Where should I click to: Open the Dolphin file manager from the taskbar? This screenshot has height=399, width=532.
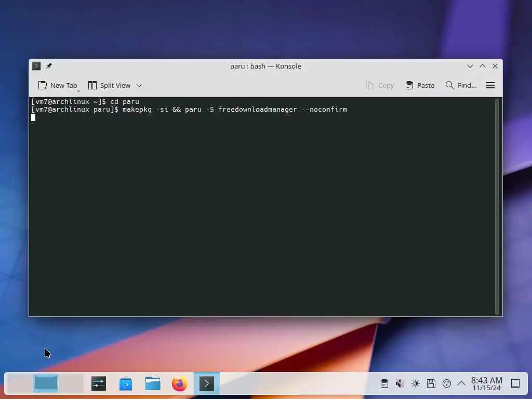153,384
